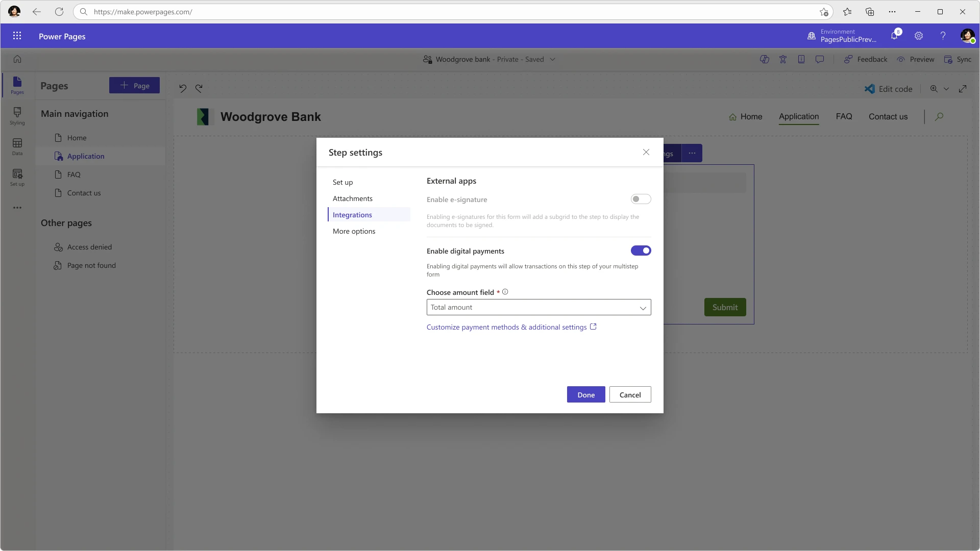Open the Styling panel in left sidebar

17,116
